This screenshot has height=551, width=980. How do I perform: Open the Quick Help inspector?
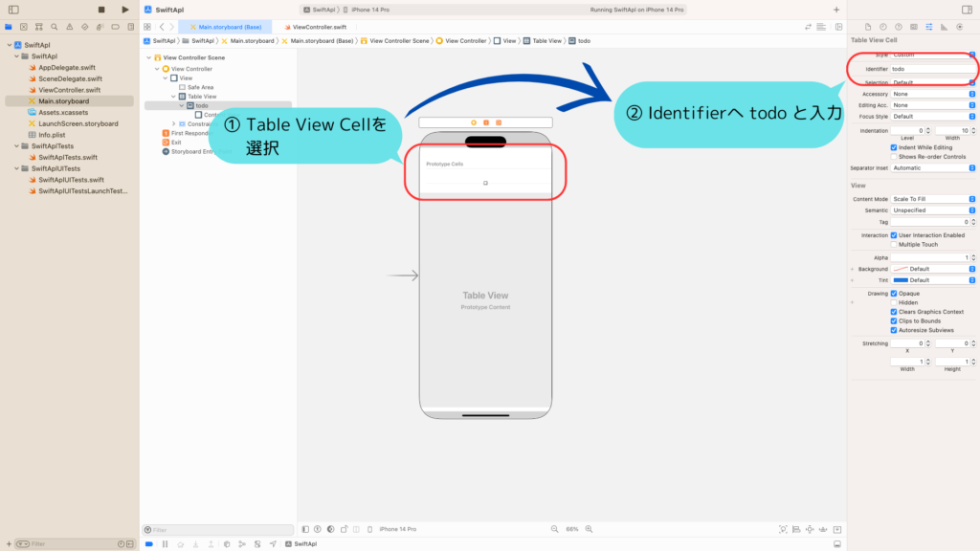click(898, 27)
